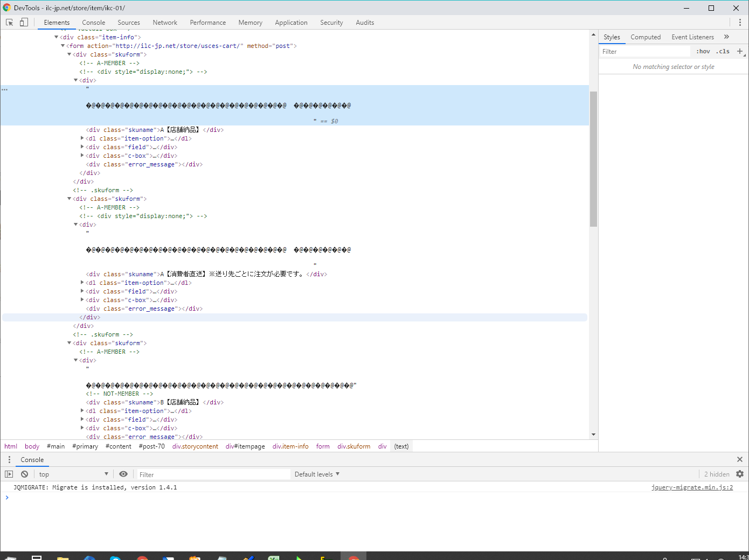Select #primary in the breadcrumb bar
The height and width of the screenshot is (560, 749).
[x=85, y=446]
